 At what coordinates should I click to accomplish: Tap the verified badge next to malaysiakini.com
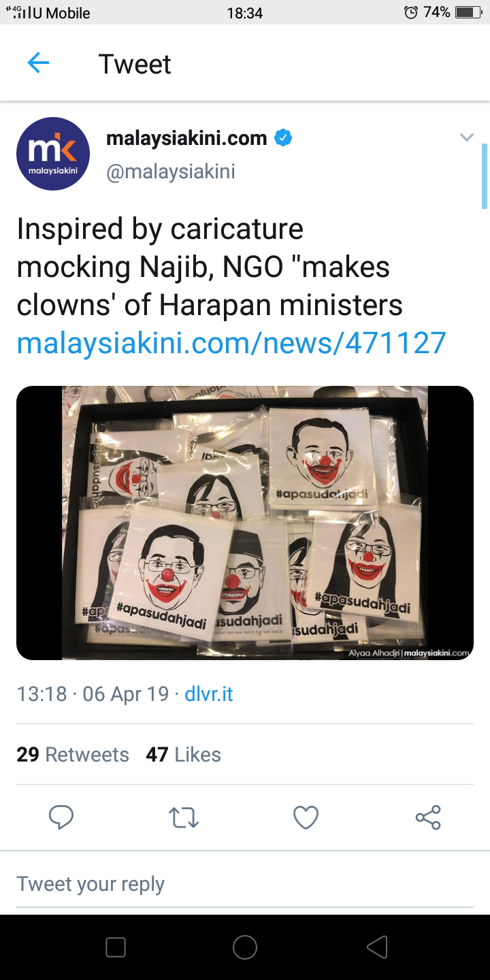[x=283, y=138]
